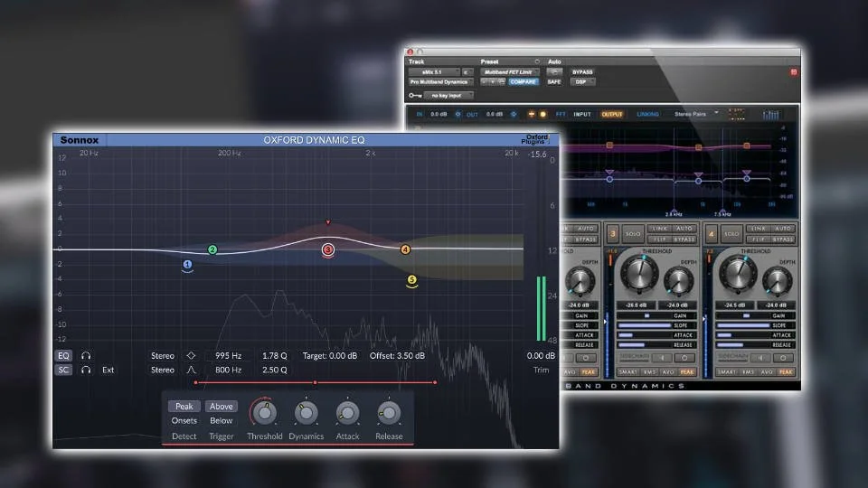Click band 3 SOLO button
The height and width of the screenshot is (488, 868).
point(633,234)
